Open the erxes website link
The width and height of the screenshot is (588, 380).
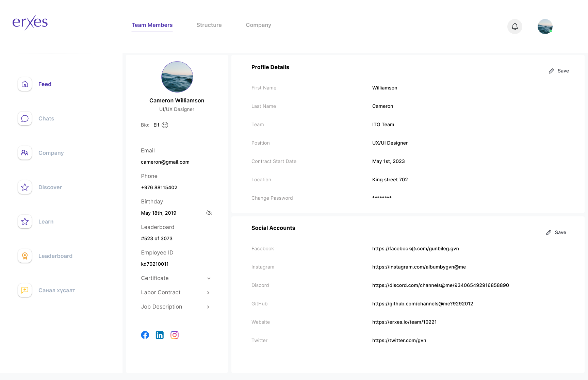(x=404, y=322)
